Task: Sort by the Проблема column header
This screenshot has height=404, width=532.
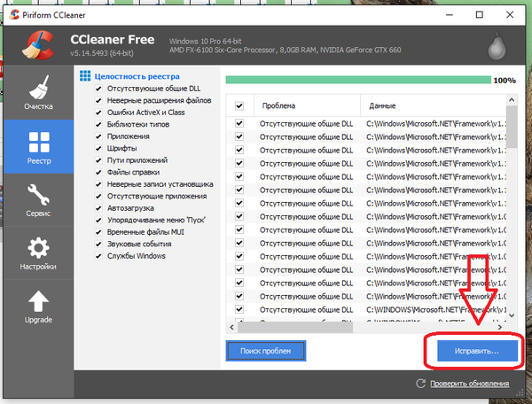Action: (x=306, y=105)
